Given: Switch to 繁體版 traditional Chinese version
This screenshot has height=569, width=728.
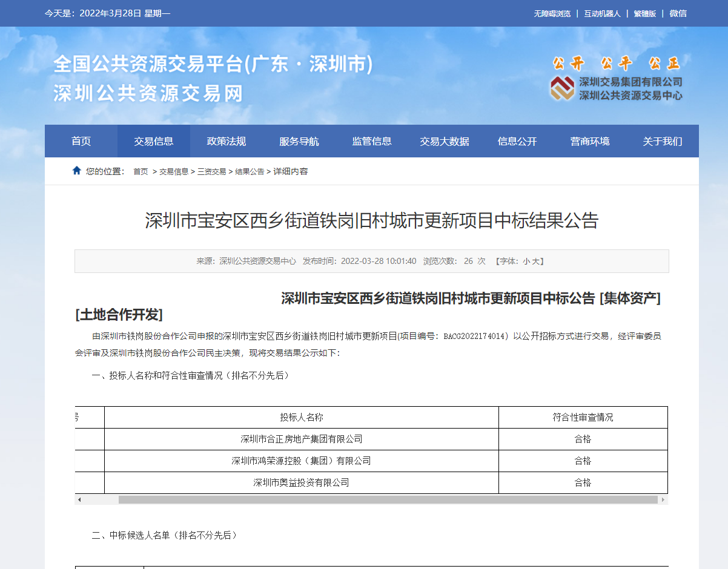Looking at the screenshot, I should click(644, 13).
